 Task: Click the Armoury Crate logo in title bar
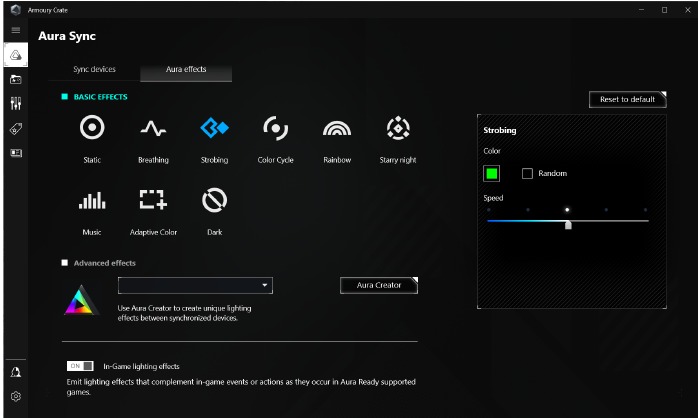16,10
